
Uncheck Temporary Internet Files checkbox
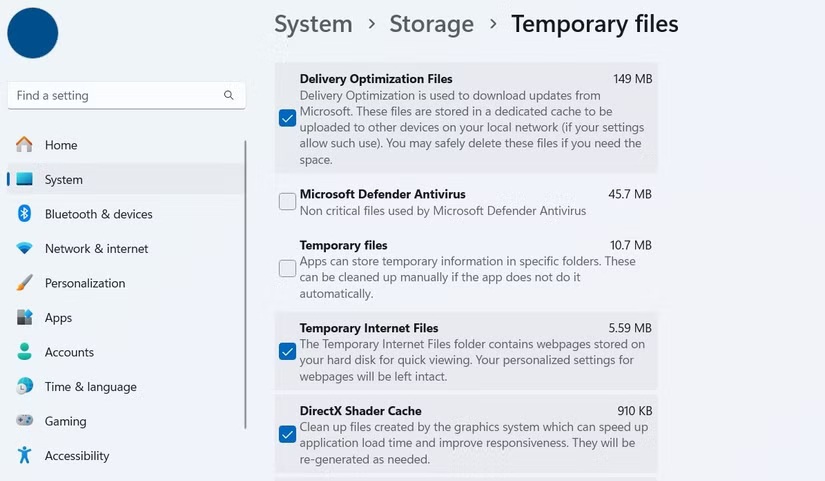click(287, 351)
